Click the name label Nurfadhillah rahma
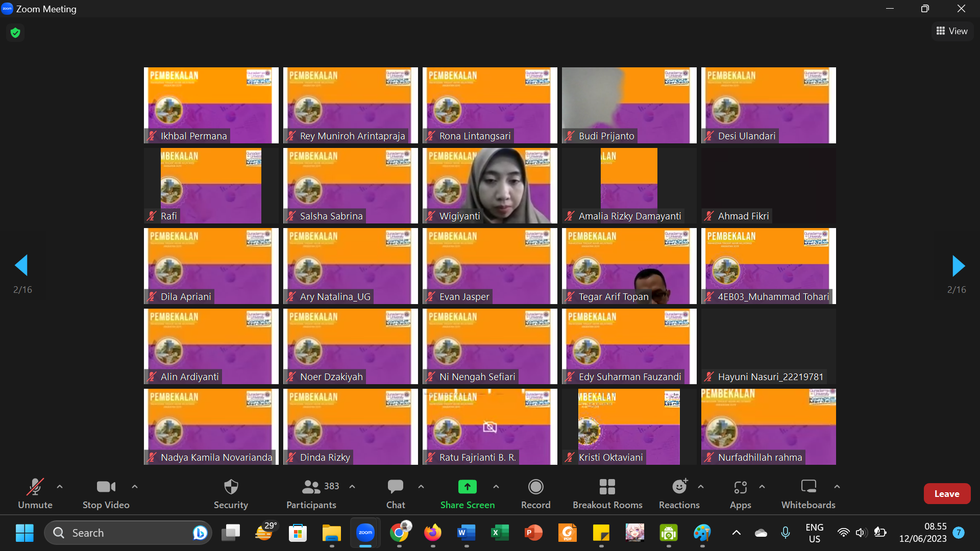980x551 pixels. (759, 458)
